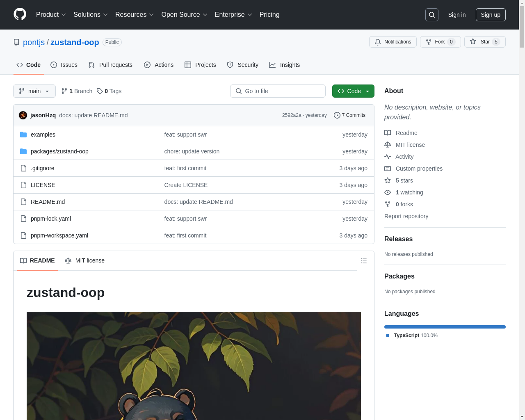
Task: Open the Pricing page
Action: point(269,15)
